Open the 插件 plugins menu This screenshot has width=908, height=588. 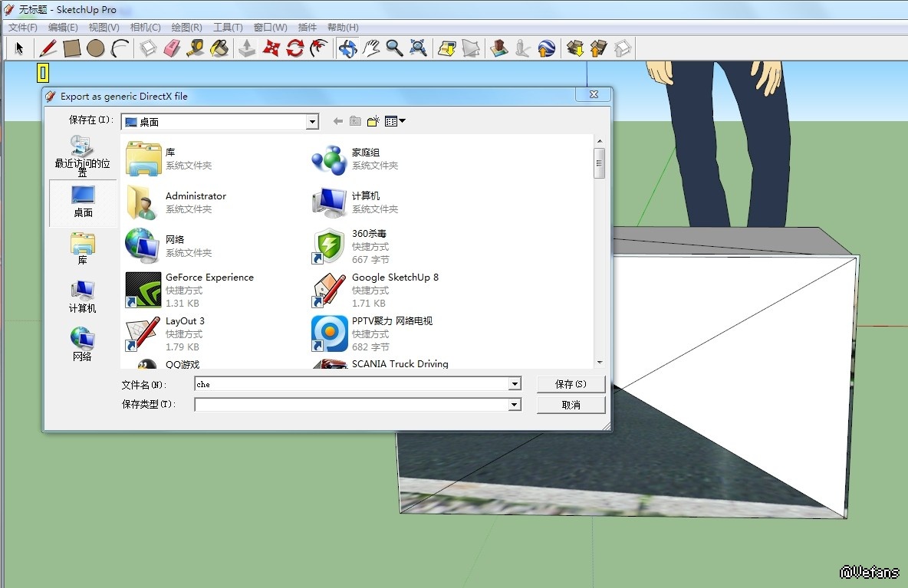coord(307,28)
